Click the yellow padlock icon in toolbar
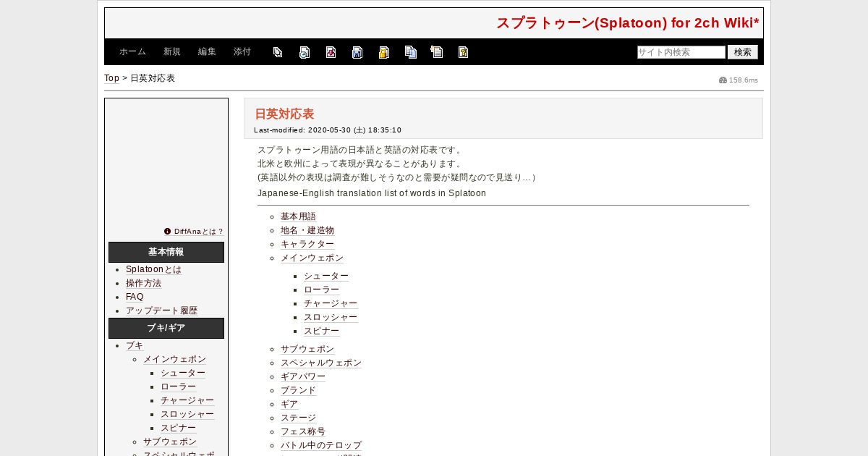Screen dimensions: 868x456 pyautogui.click(x=384, y=52)
